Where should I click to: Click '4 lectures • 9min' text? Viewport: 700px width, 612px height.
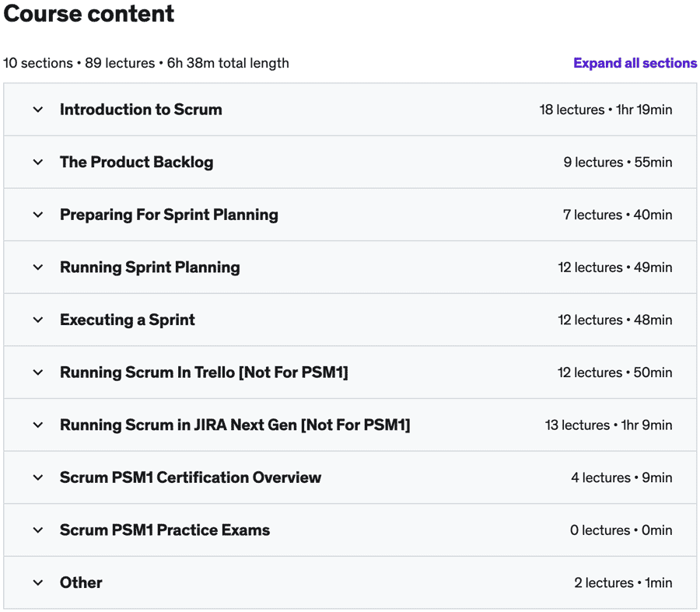[x=621, y=477]
